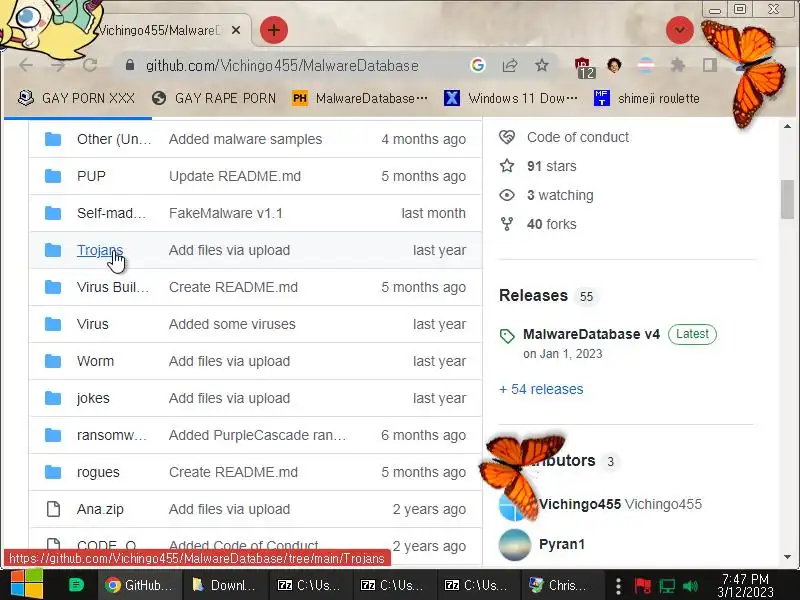This screenshot has height=600, width=800.
Task: Open the shimeji roulette bookmark
Action: click(647, 98)
